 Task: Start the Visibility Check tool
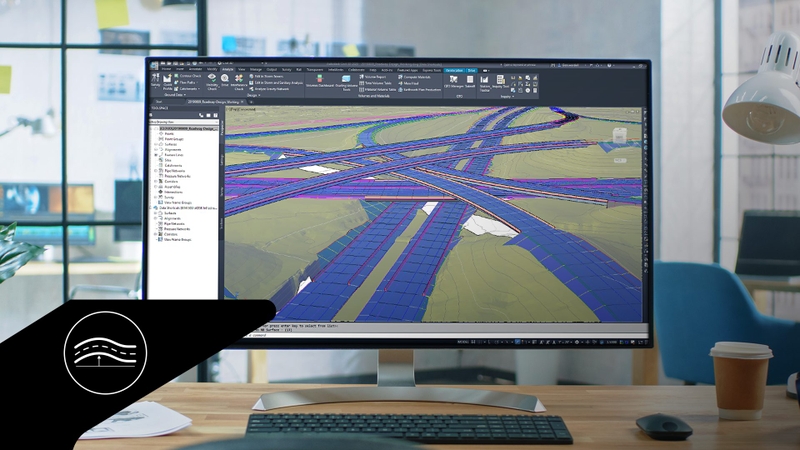tap(212, 82)
